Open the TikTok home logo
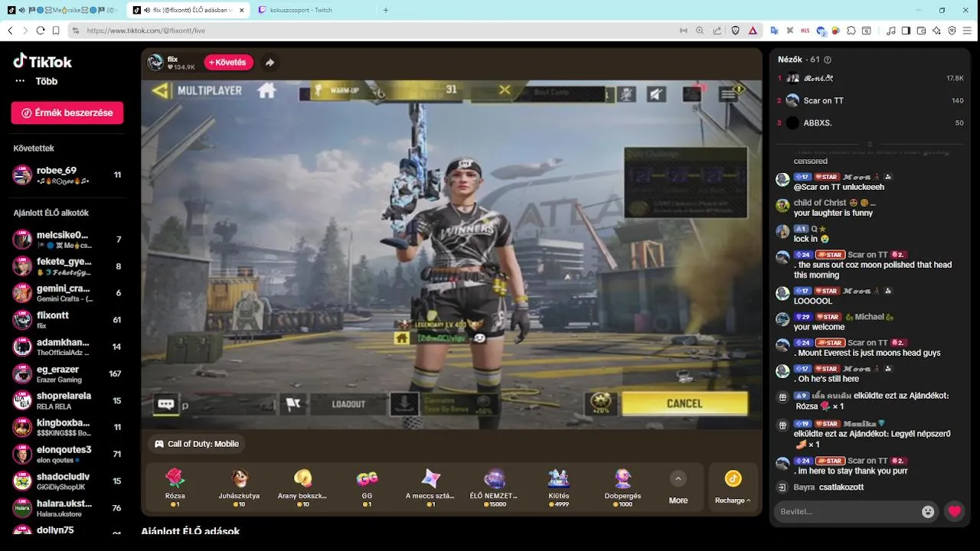 coord(43,62)
